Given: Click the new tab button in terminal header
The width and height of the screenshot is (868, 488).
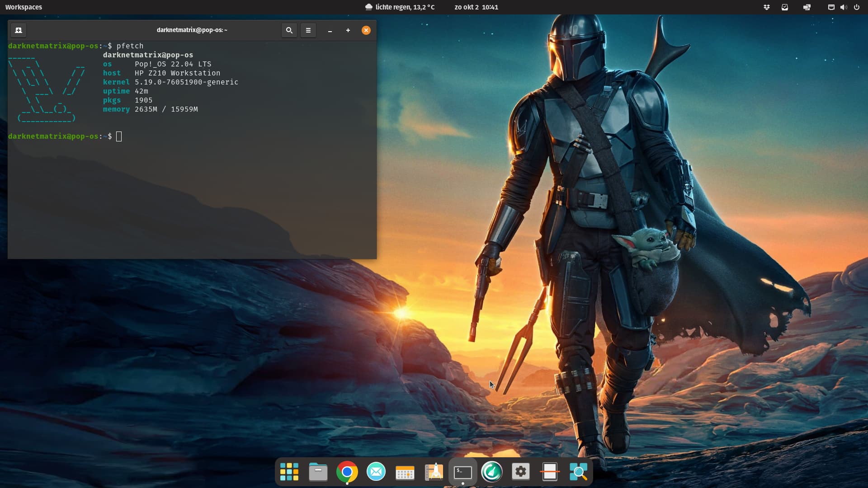Looking at the screenshot, I should click(x=19, y=30).
